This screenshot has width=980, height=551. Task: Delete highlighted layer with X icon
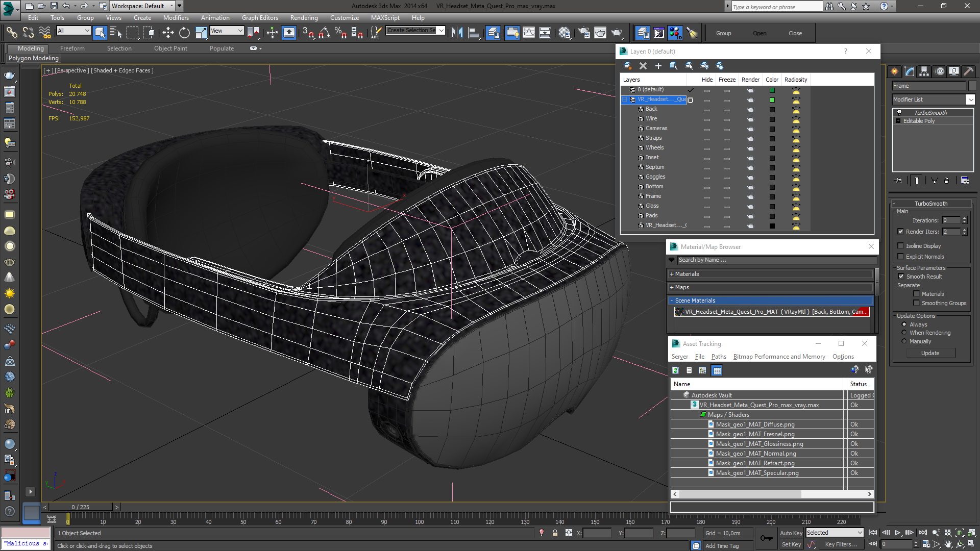pyautogui.click(x=643, y=66)
